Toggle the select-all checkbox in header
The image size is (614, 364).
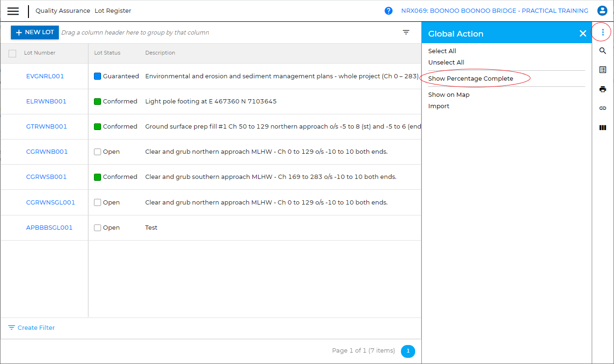point(12,53)
